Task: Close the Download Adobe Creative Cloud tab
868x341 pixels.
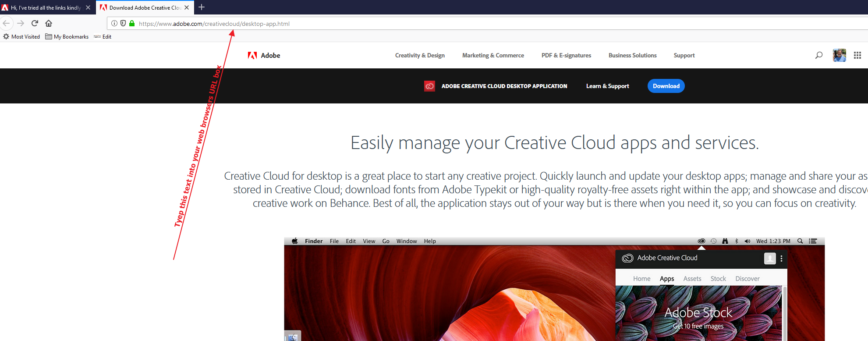Action: point(187,7)
